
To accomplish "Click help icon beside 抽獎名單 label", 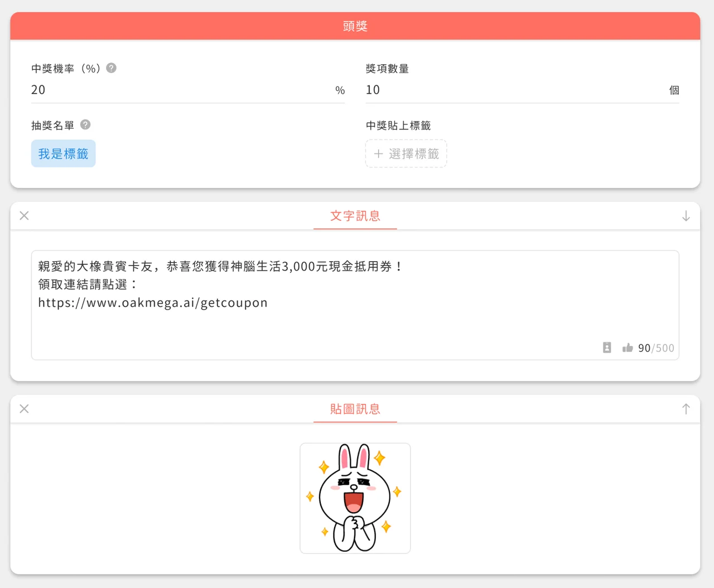I will (x=85, y=124).
